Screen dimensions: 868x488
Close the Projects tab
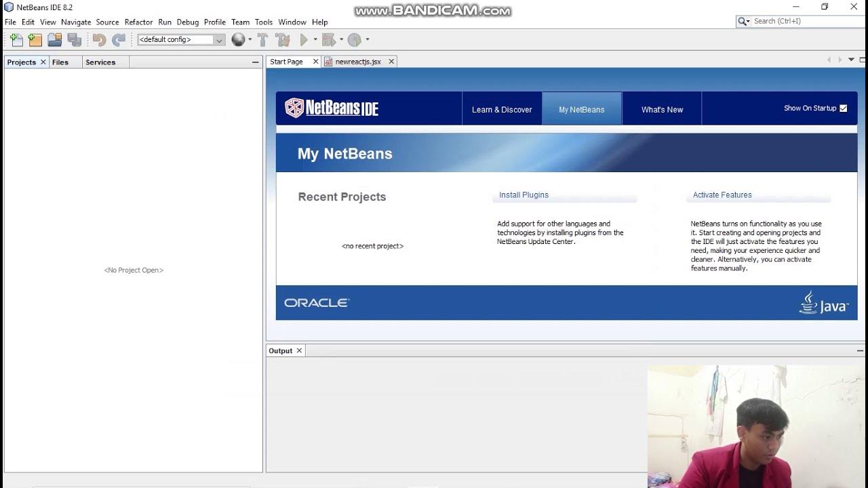click(43, 62)
